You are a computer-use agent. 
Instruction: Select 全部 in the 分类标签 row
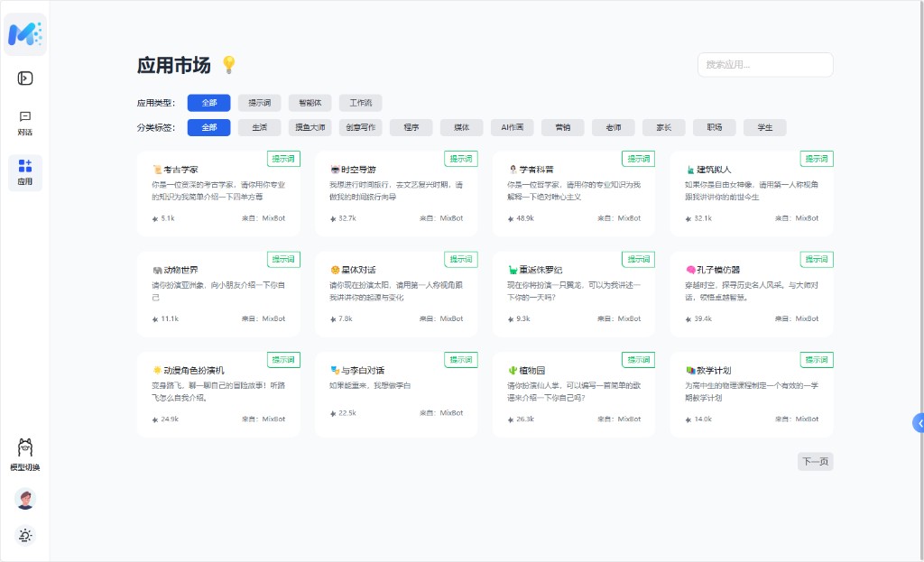(x=209, y=127)
